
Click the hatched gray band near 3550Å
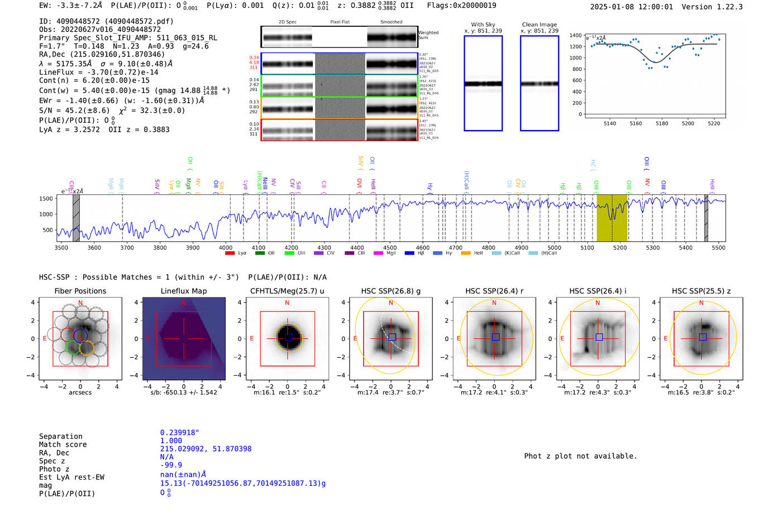click(76, 218)
